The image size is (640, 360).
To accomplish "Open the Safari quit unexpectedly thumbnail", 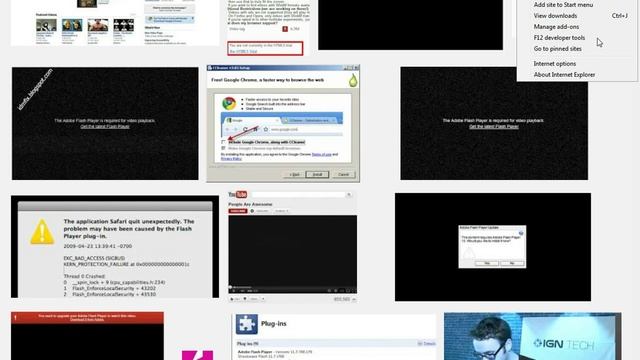I will [x=115, y=247].
